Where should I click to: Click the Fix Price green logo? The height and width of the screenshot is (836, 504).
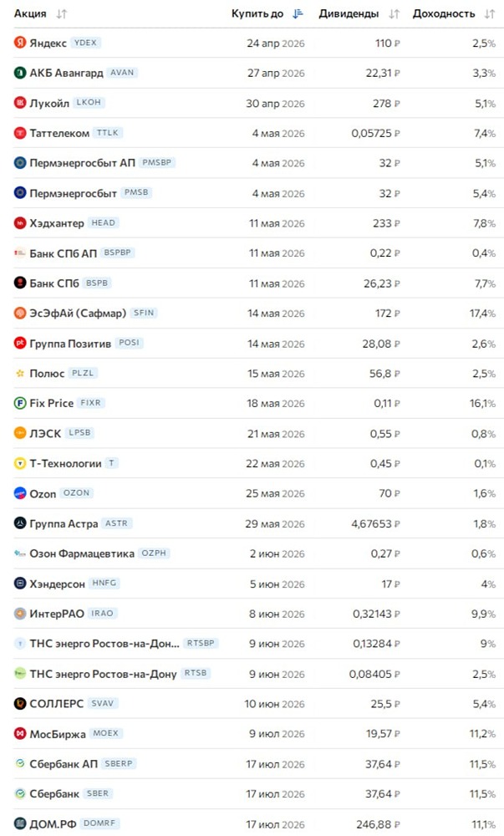(x=20, y=403)
